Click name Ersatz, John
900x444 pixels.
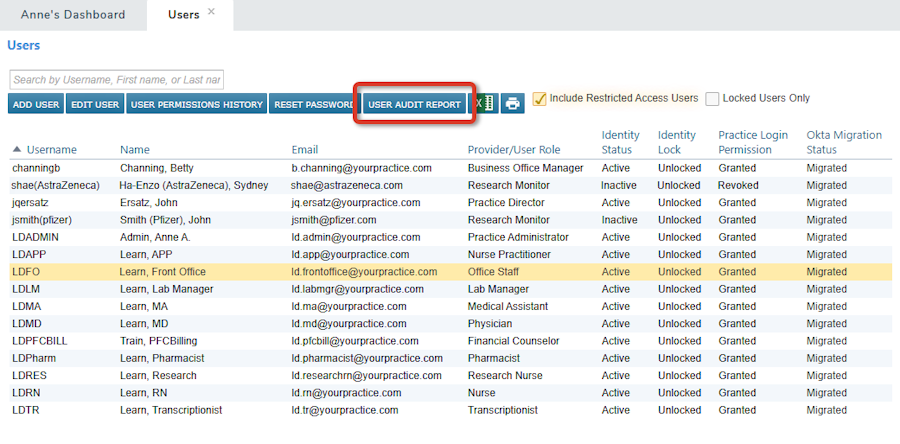(x=149, y=202)
